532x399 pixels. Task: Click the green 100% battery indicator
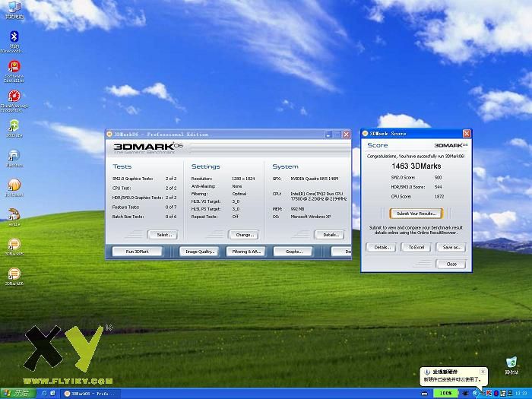445,393
